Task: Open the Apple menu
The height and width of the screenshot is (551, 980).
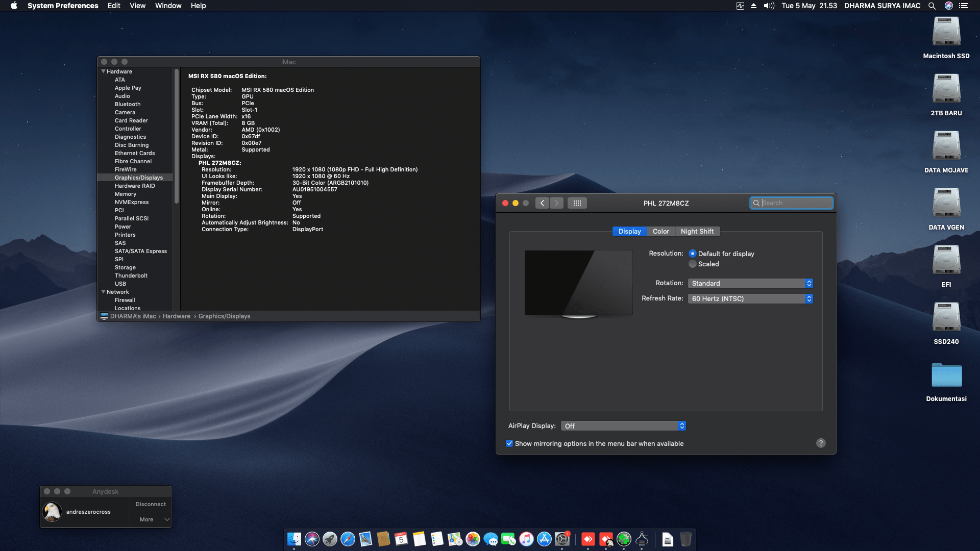Action: coord(14,6)
